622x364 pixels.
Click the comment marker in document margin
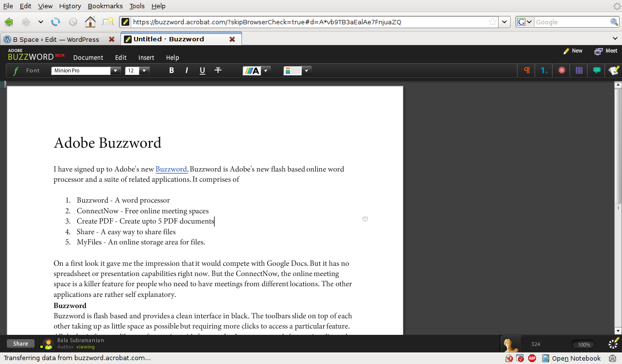tap(365, 219)
